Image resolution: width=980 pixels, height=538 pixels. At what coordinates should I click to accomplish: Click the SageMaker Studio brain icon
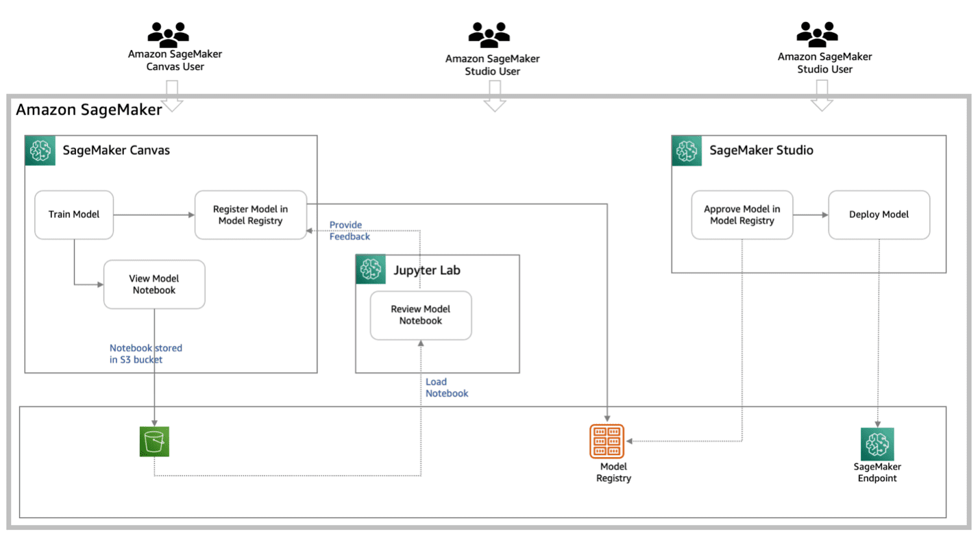[687, 151]
